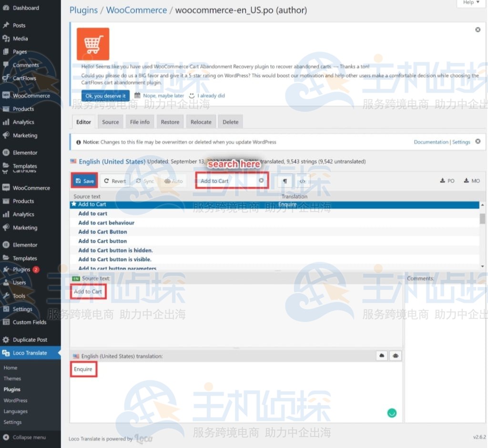Click the robot auto-translate icon

click(x=395, y=356)
